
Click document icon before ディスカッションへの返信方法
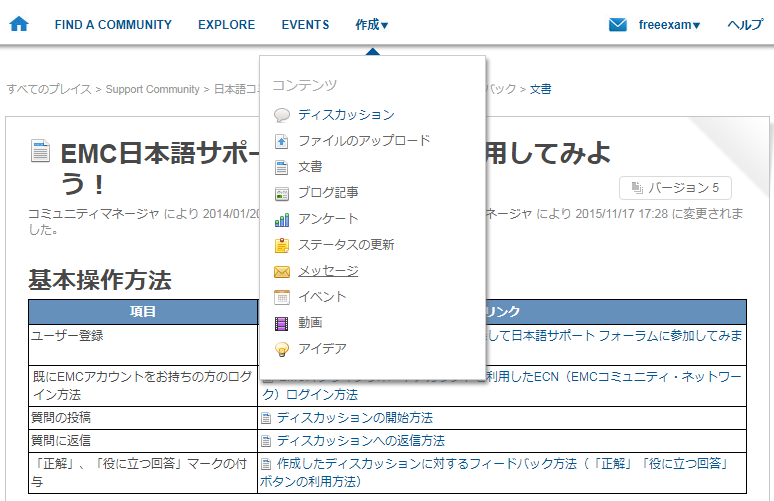tap(266, 441)
